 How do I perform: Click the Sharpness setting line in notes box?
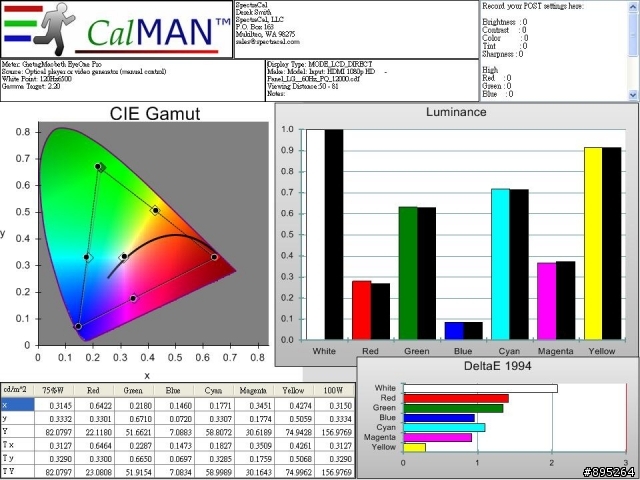502,54
